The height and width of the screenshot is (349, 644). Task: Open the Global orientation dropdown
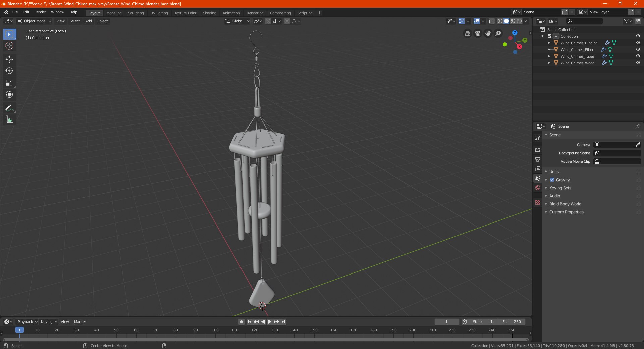pos(237,21)
